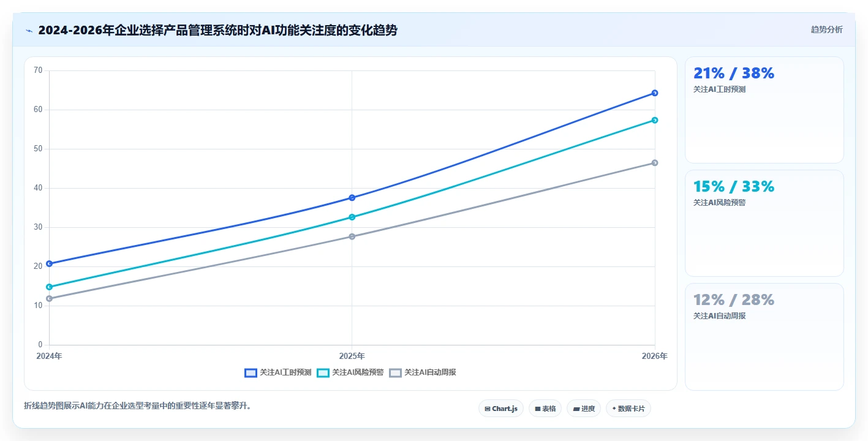Click the 2024 data point on the teal line
Viewport: 868px width, 441px height.
[x=50, y=287]
